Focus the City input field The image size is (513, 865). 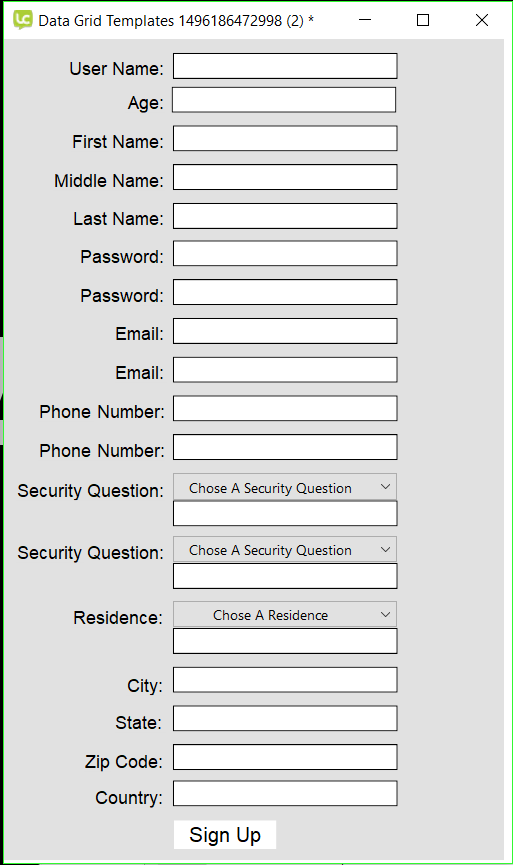click(285, 680)
